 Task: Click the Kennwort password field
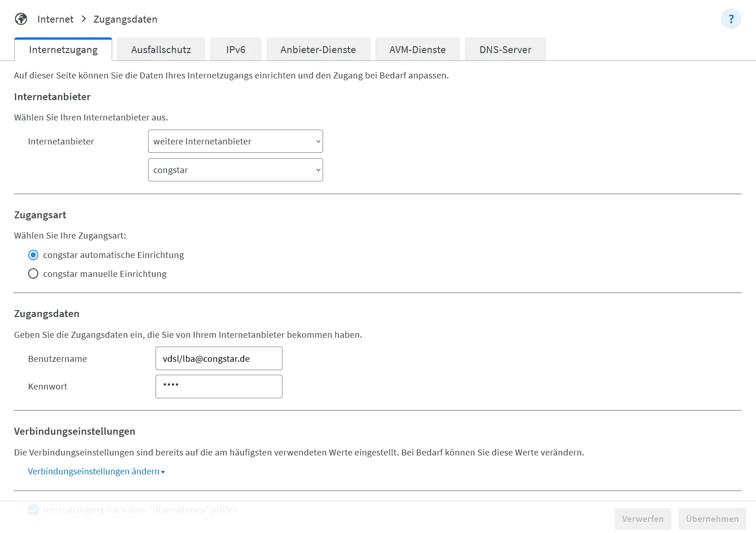coord(219,386)
